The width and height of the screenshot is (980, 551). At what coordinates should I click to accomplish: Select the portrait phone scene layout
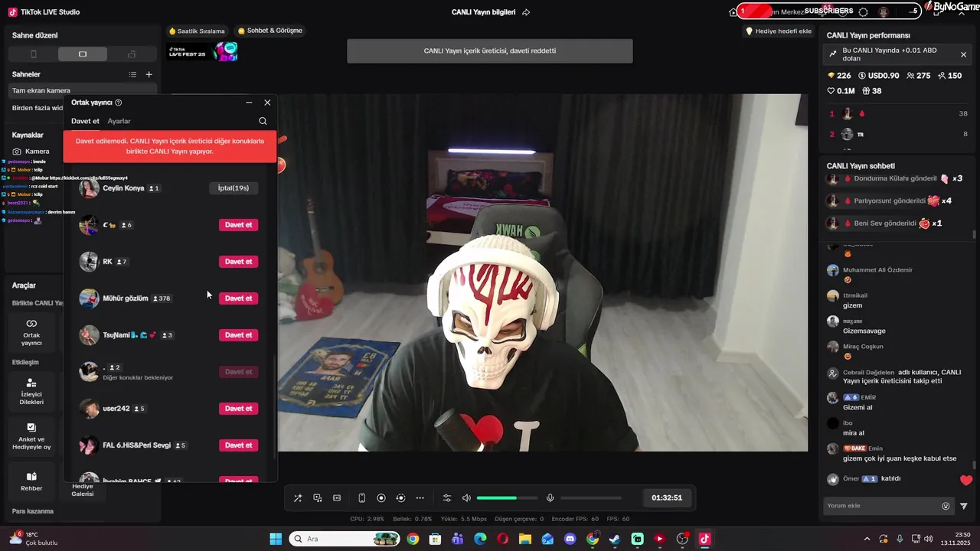[33, 54]
